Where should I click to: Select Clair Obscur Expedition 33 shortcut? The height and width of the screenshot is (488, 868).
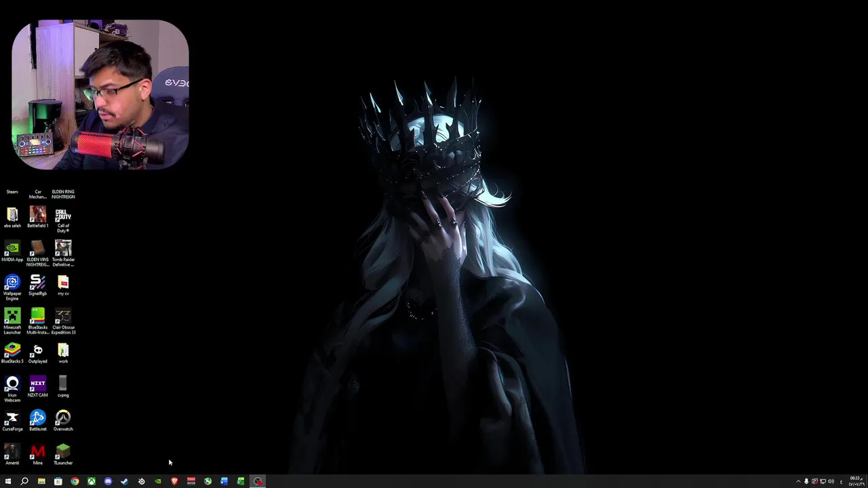63,321
